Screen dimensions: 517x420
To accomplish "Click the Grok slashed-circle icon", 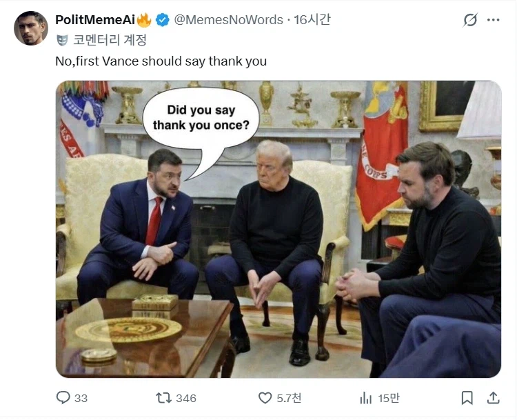I will point(470,20).
